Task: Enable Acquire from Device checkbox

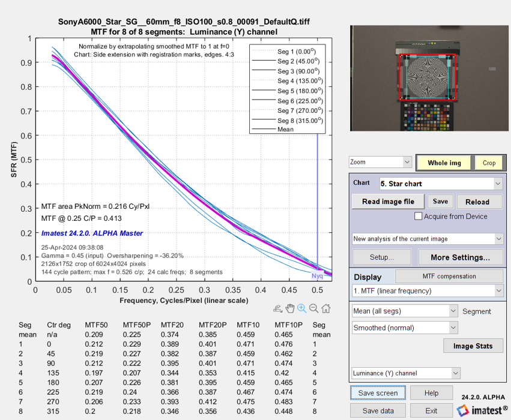Action: pyautogui.click(x=419, y=217)
